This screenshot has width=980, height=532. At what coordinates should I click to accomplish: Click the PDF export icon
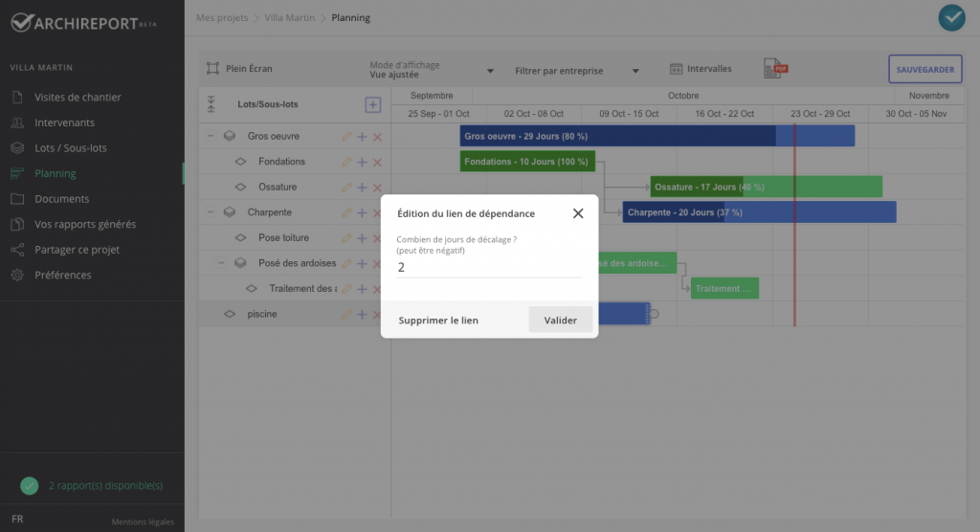(774, 69)
